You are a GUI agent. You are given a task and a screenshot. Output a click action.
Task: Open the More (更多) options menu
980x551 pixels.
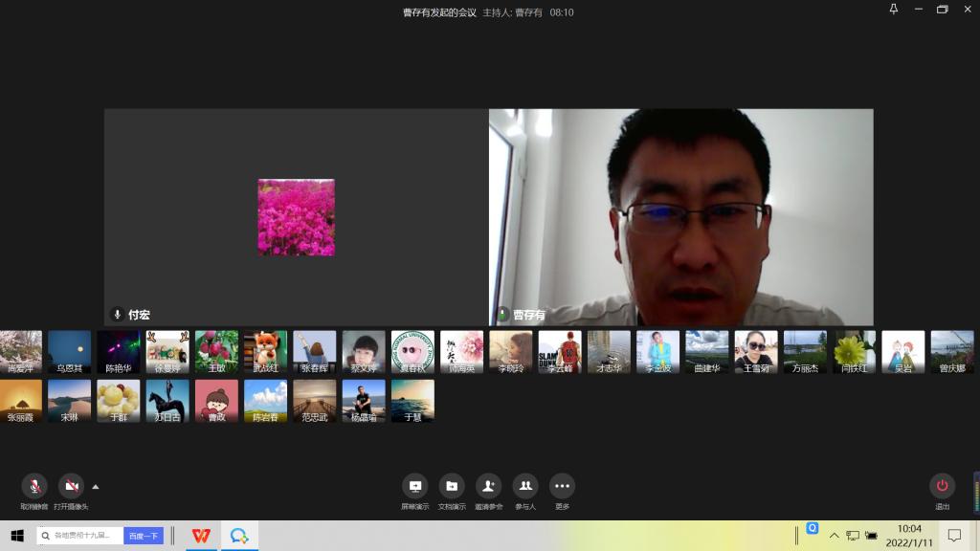pyautogui.click(x=562, y=486)
